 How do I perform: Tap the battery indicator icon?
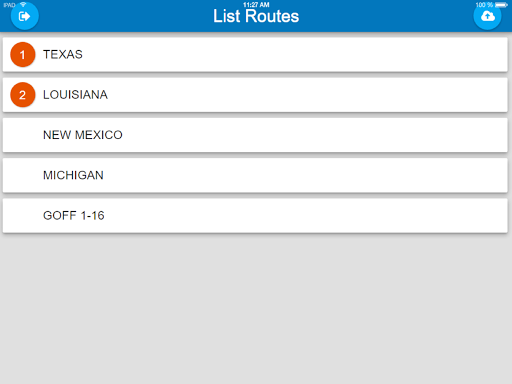(x=501, y=5)
